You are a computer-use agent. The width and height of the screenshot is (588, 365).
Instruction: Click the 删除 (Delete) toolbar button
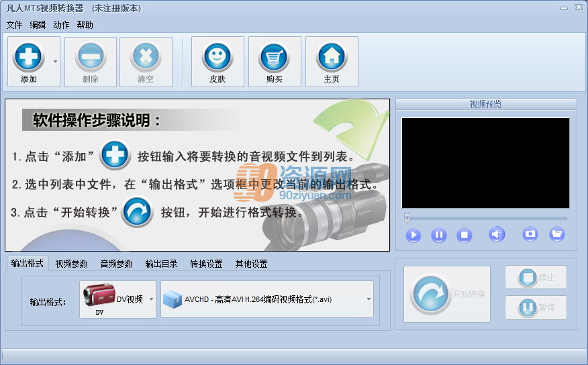(x=91, y=62)
